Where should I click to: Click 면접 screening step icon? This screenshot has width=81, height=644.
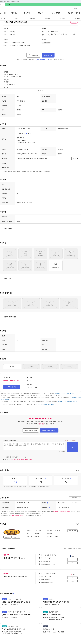pos(31,366)
